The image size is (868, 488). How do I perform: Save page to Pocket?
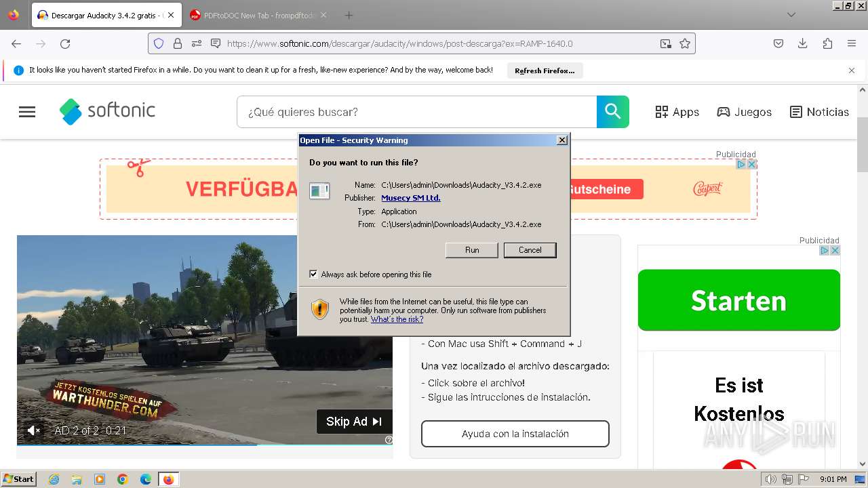[778, 43]
